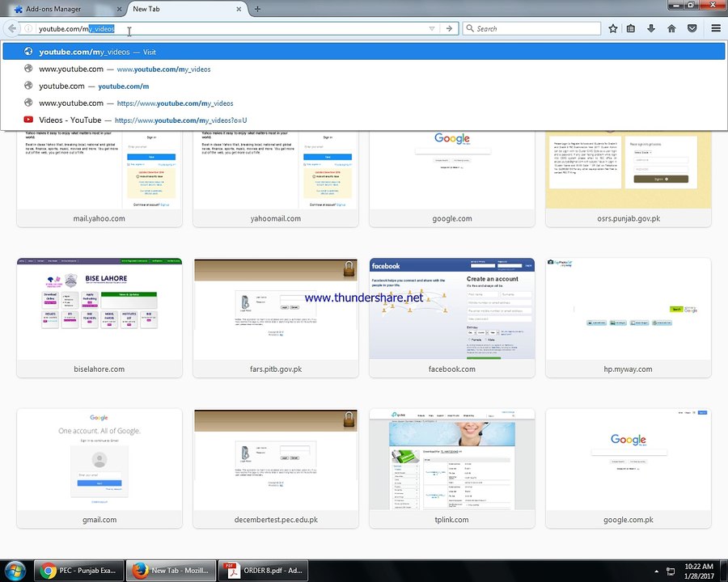Open the gmail.com tile
The image size is (728, 582).
[99, 468]
